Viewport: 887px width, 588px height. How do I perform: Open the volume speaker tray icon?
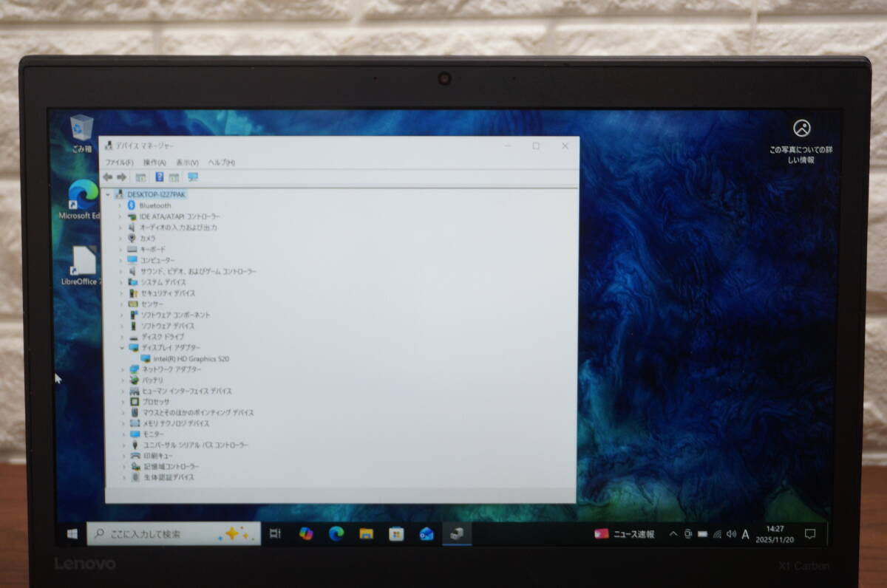click(x=731, y=534)
